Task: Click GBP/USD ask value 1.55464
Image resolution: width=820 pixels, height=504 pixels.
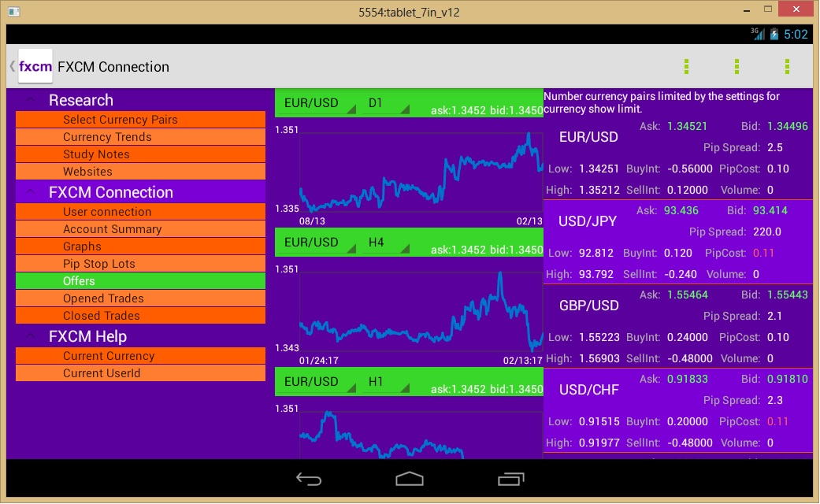Action: click(x=687, y=295)
